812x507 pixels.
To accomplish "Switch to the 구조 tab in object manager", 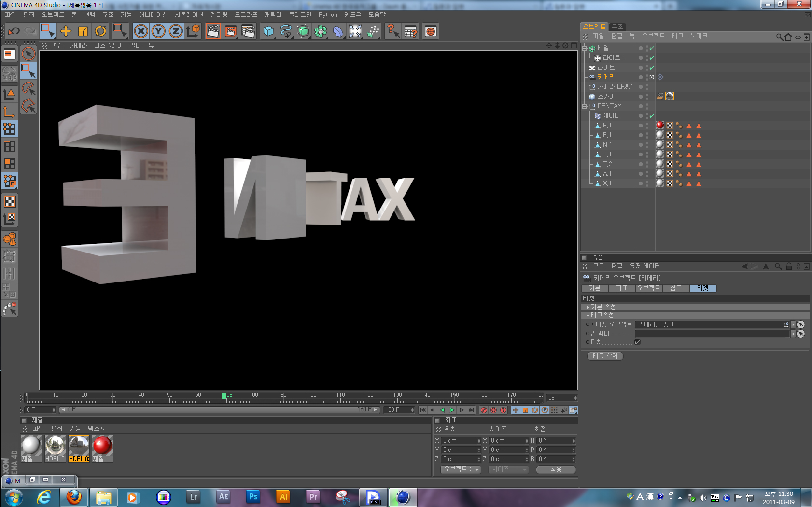I will 617,27.
